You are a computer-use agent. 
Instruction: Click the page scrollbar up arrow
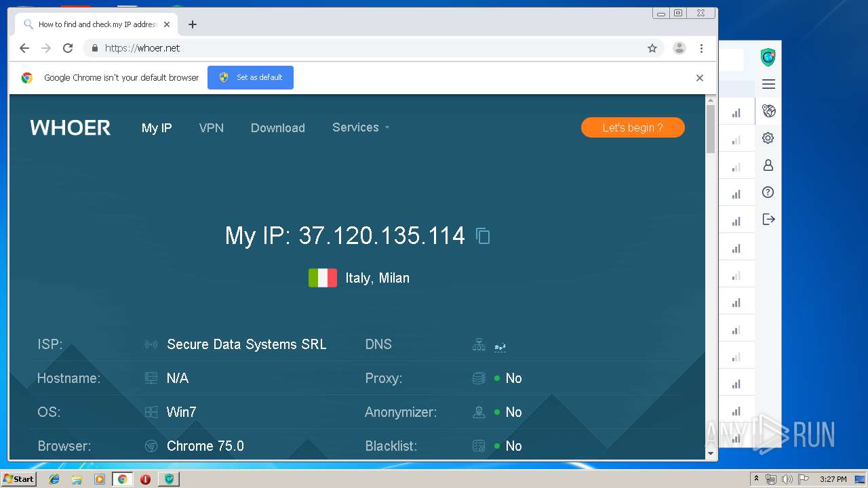click(x=711, y=101)
